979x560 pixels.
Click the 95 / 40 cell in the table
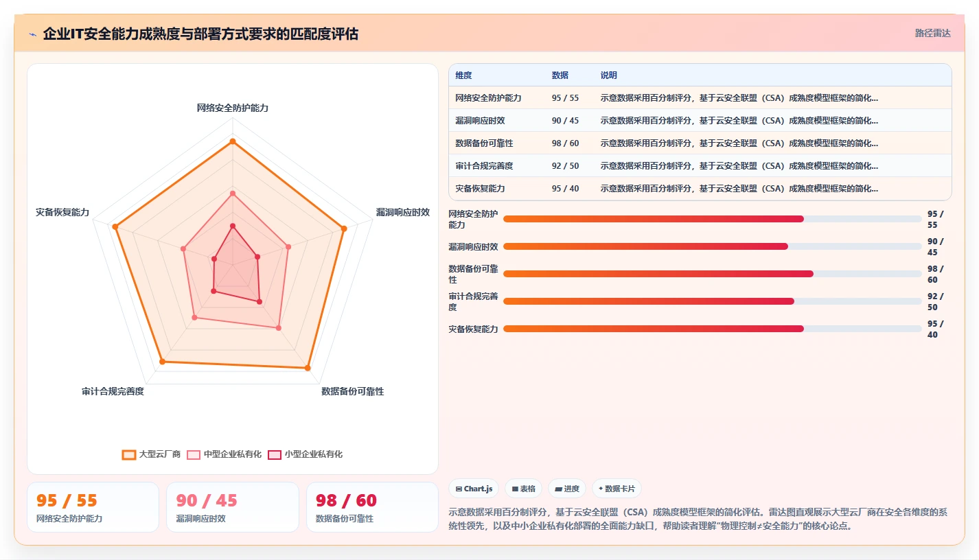(x=565, y=189)
